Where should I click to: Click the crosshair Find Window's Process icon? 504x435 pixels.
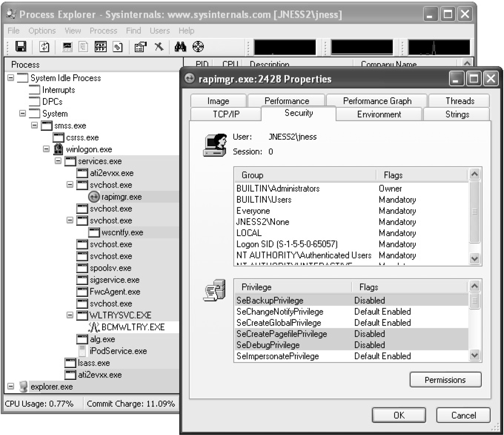pos(198,47)
